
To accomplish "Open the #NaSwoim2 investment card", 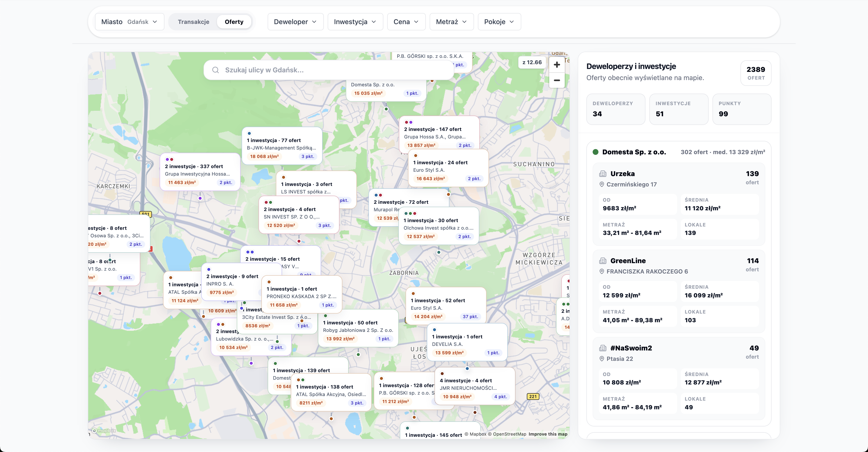I will point(679,378).
